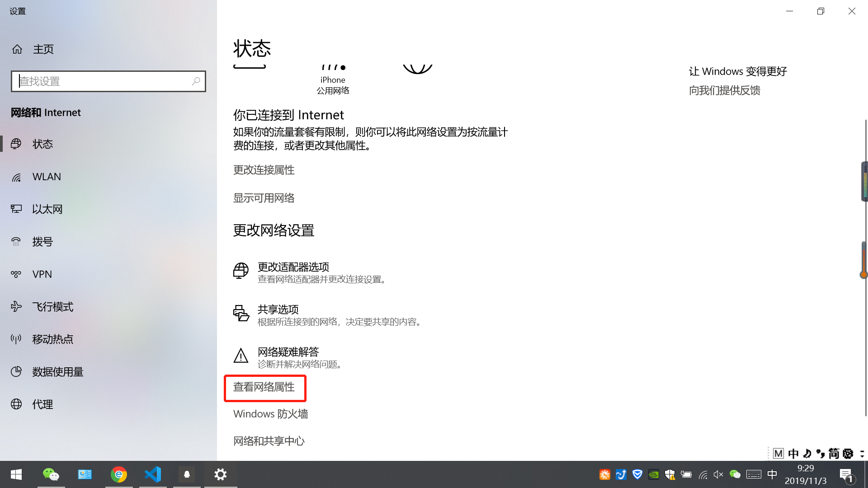Launch VS Code from the taskbar
This screenshot has width=868, height=488.
pyautogui.click(x=153, y=474)
